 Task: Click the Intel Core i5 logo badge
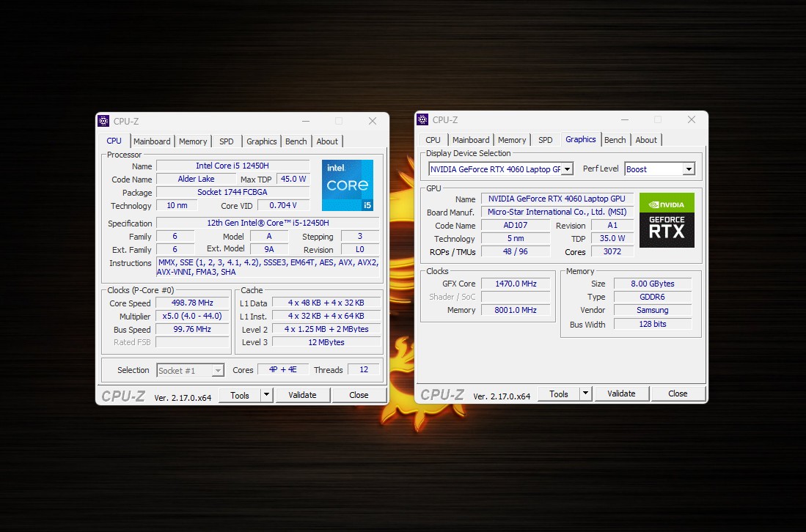coord(348,185)
